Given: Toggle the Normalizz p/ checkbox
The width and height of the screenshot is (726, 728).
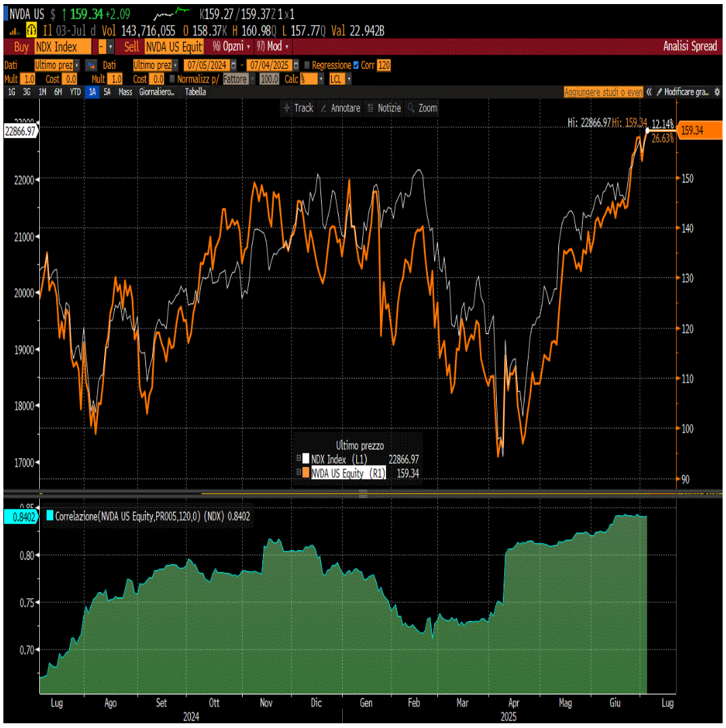Looking at the screenshot, I should click(172, 79).
